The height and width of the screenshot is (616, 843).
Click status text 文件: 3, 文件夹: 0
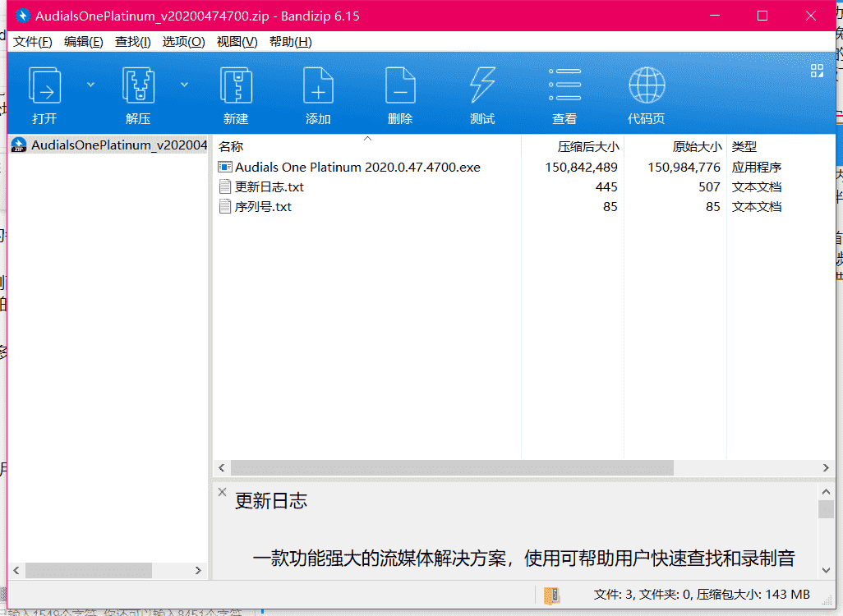pos(643,595)
